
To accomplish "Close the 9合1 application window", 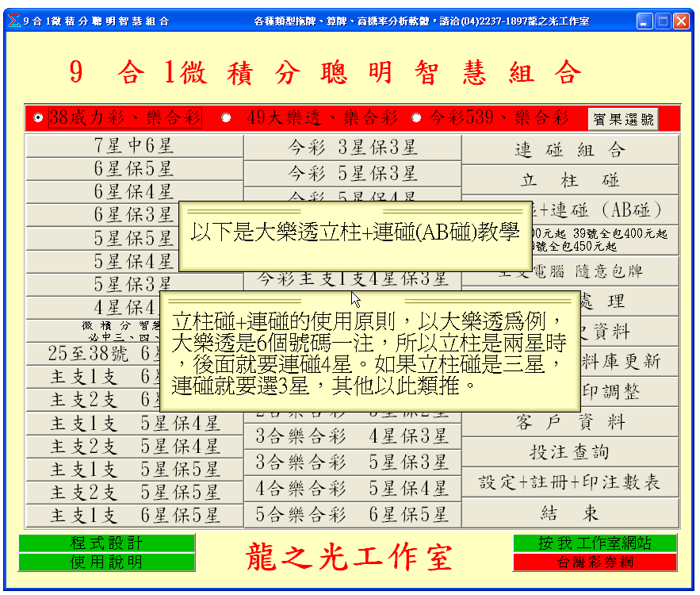I will point(681,21).
